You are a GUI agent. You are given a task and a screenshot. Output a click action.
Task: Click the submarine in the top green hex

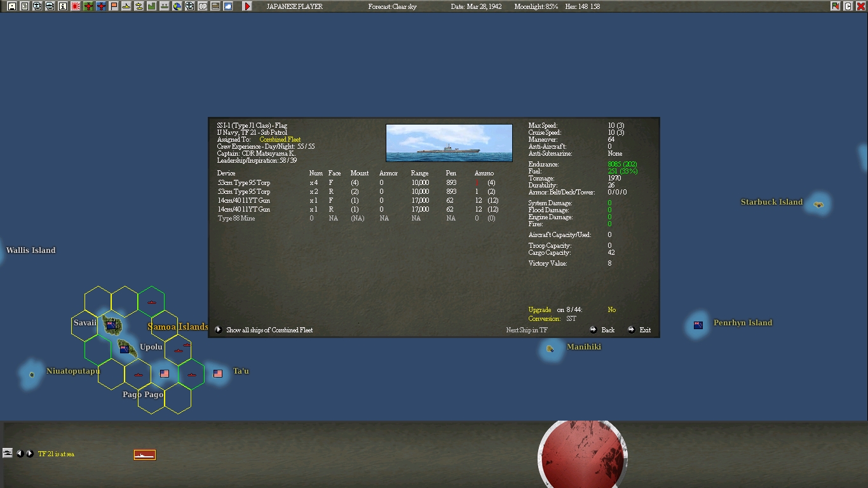151,302
